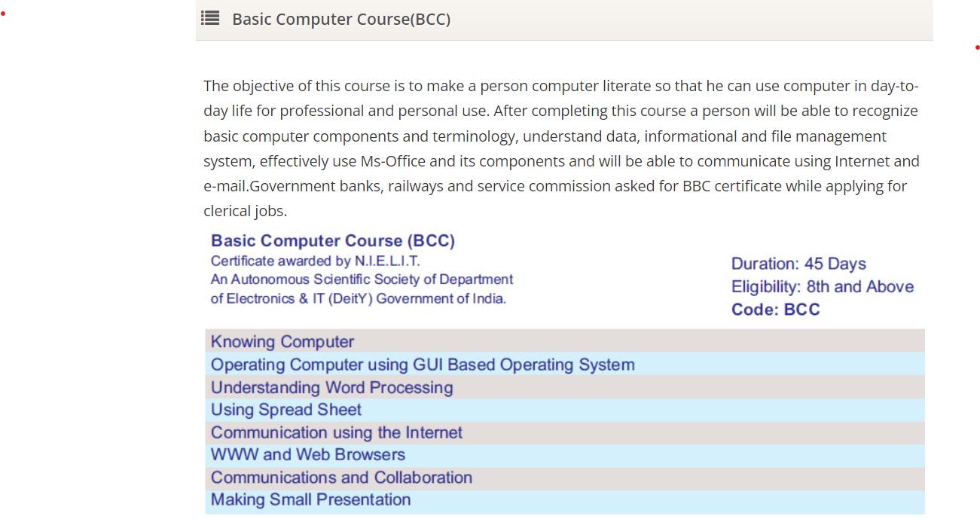Select the "Using Spread Sheet" row
The image size is (980, 519).
[286, 410]
